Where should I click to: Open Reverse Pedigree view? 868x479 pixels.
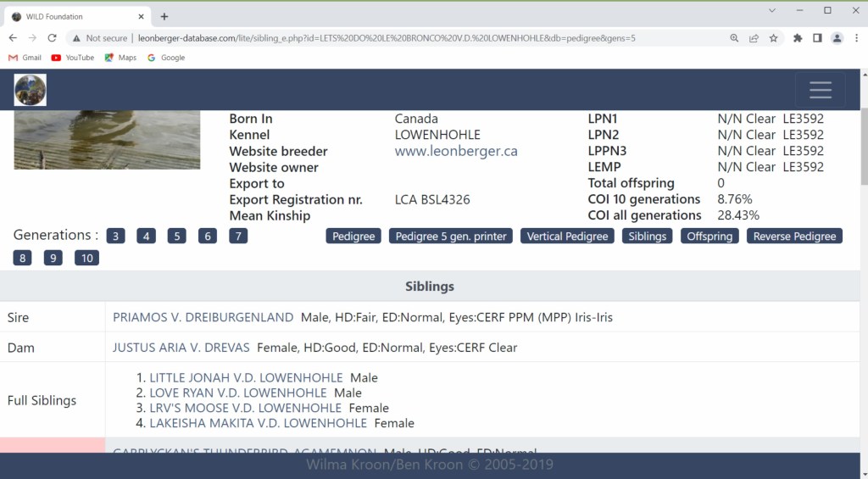(794, 237)
